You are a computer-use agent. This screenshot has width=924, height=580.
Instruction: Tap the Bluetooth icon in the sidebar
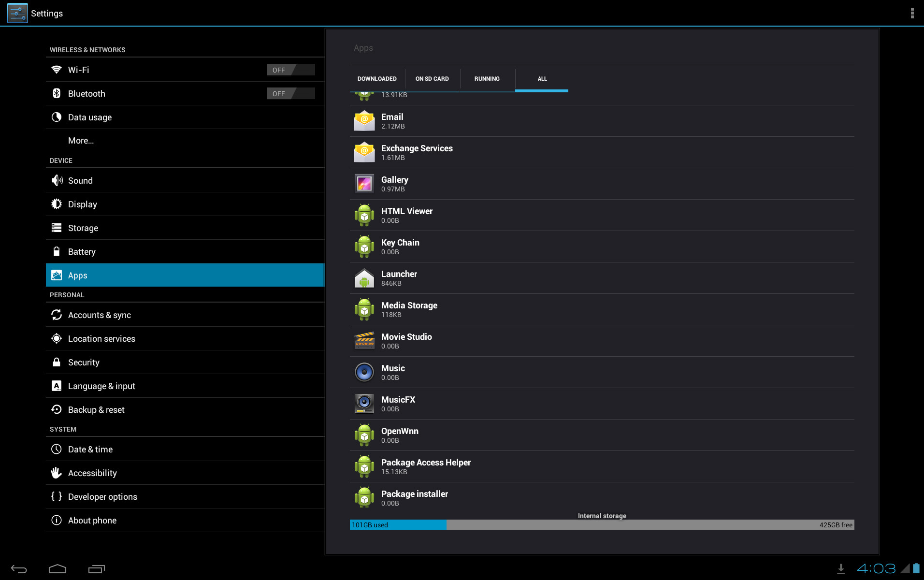click(57, 93)
